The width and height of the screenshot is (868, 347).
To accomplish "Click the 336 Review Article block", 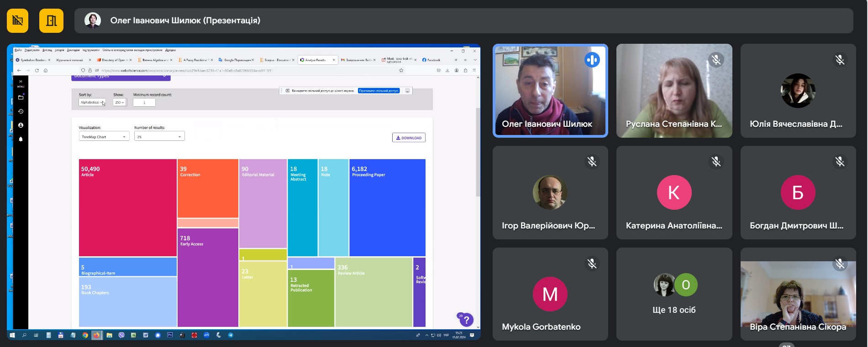I will coord(374,292).
